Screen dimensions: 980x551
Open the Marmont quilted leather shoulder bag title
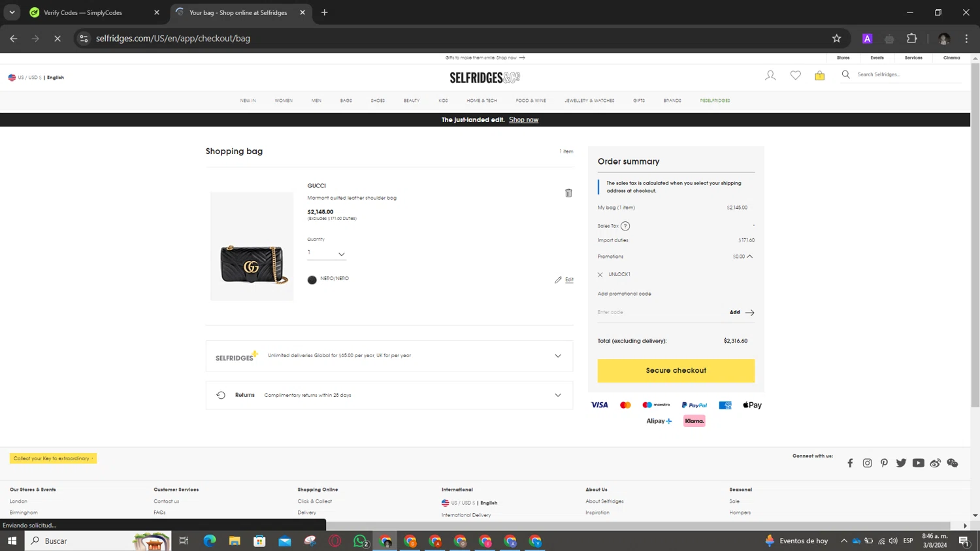pyautogui.click(x=351, y=198)
